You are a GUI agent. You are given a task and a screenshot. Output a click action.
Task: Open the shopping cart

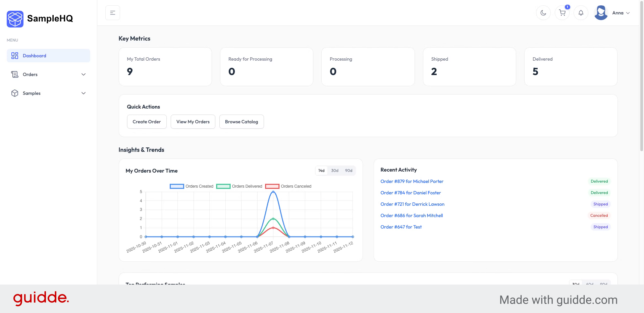click(x=562, y=13)
